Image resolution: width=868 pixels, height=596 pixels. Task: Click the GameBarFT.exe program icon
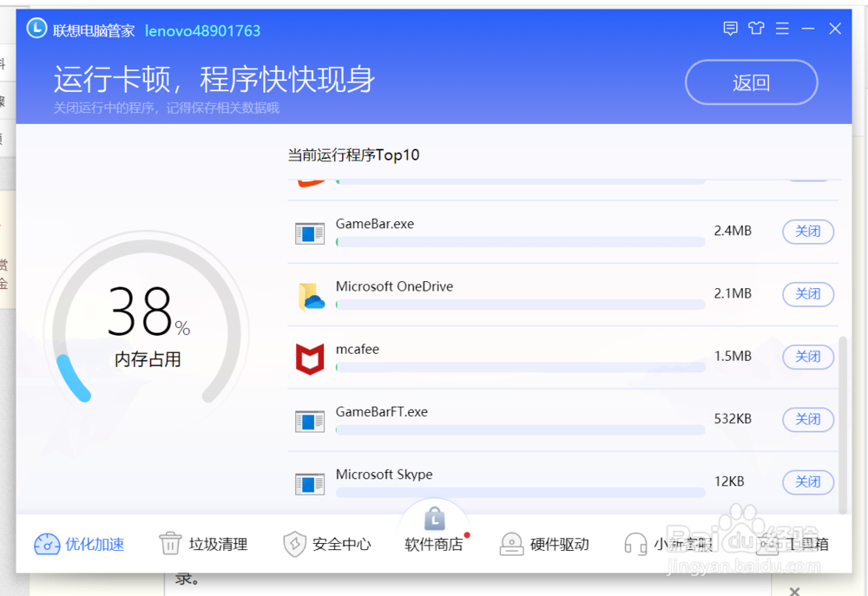click(310, 422)
